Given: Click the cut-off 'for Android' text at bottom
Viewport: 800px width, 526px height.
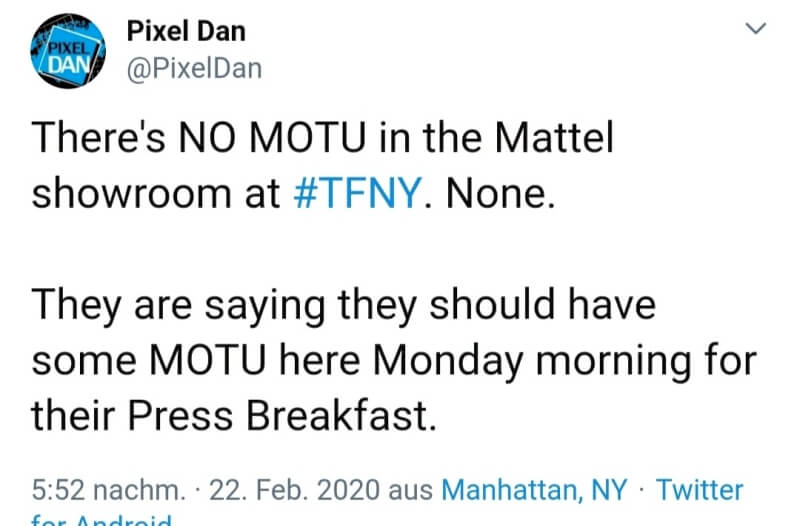Looking at the screenshot, I should 102,519.
